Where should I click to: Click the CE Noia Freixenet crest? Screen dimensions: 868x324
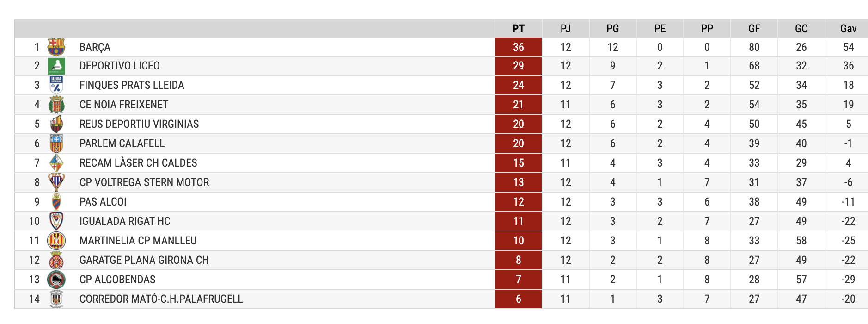pos(56,105)
